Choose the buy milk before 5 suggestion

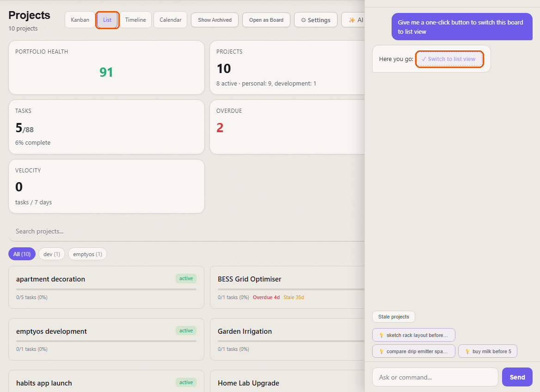(488, 351)
